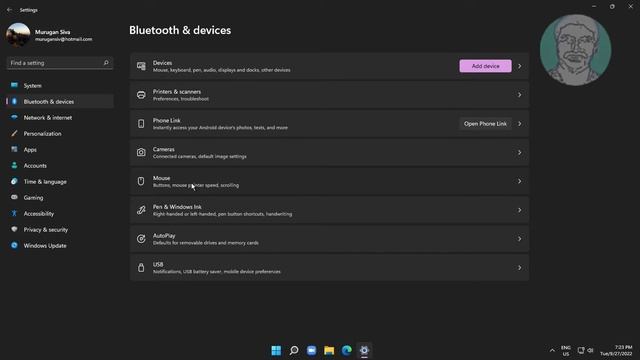Go to Gaming settings
Viewport: 640px width, 360px height.
click(60, 197)
